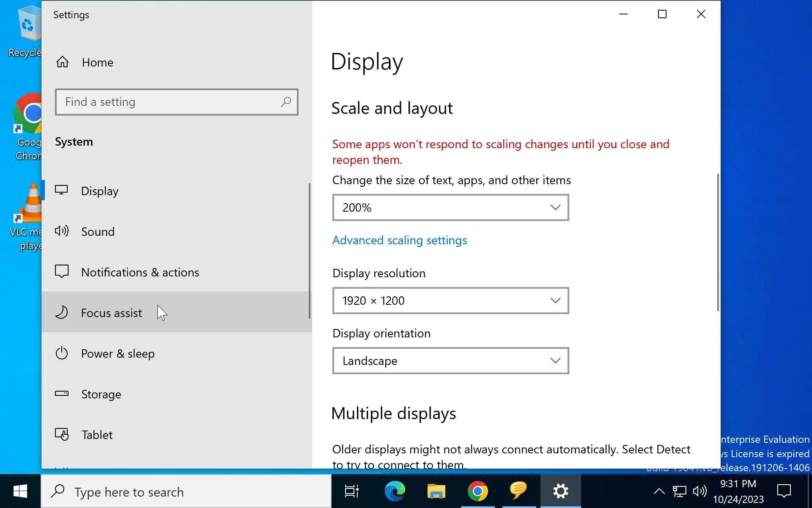Open the volume icon in system tray
This screenshot has height=508, width=812.
pyautogui.click(x=700, y=491)
